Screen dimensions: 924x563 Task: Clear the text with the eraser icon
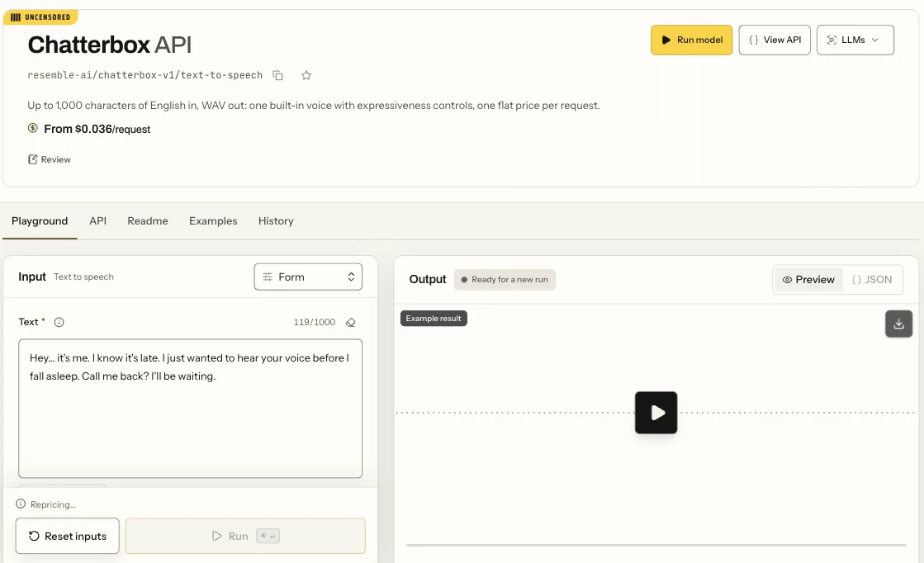pyautogui.click(x=351, y=322)
